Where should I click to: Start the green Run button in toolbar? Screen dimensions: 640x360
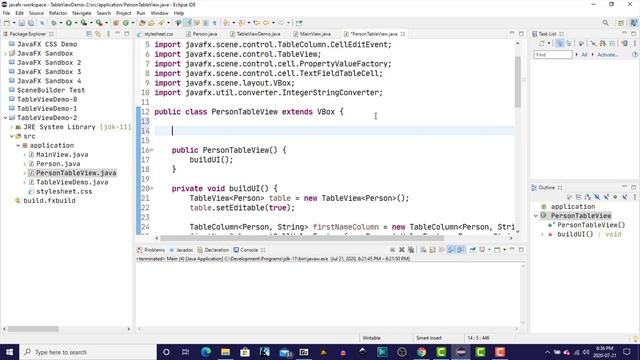pyautogui.click(x=69, y=23)
